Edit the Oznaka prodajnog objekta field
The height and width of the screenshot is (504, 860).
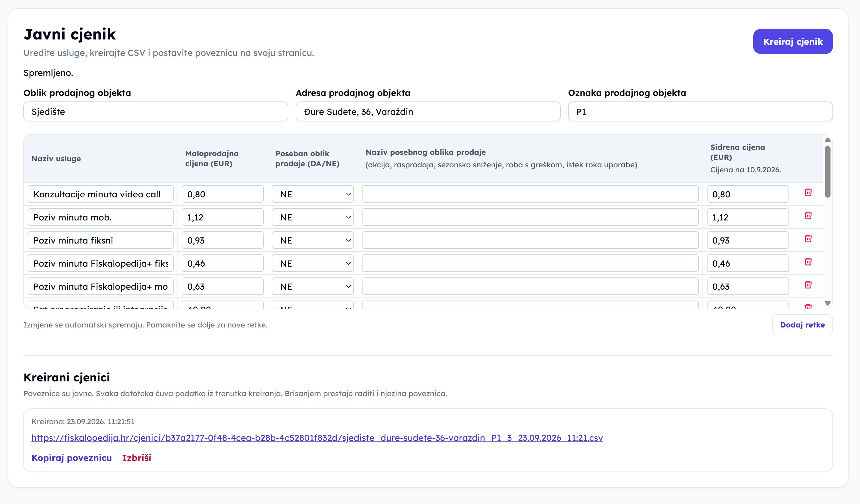(700, 111)
